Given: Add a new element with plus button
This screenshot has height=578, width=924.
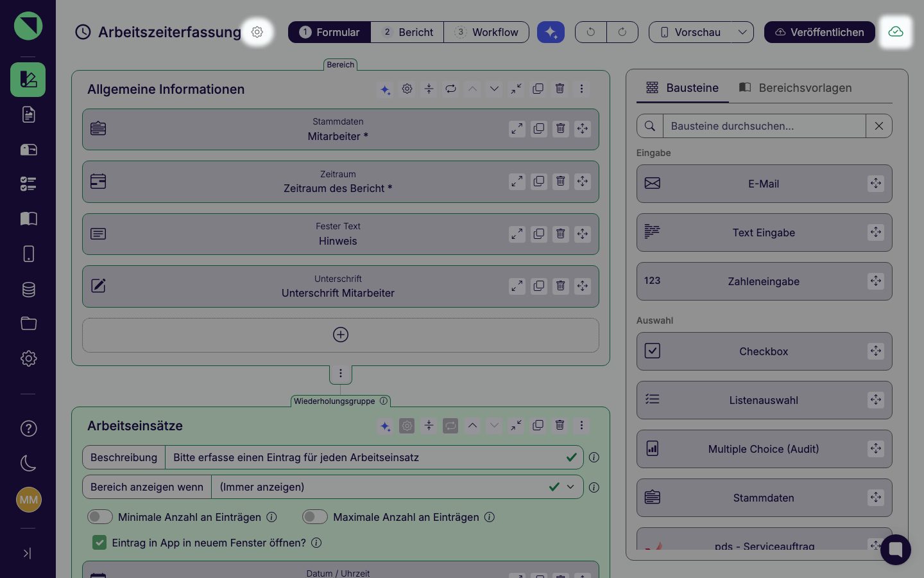Looking at the screenshot, I should click(341, 335).
